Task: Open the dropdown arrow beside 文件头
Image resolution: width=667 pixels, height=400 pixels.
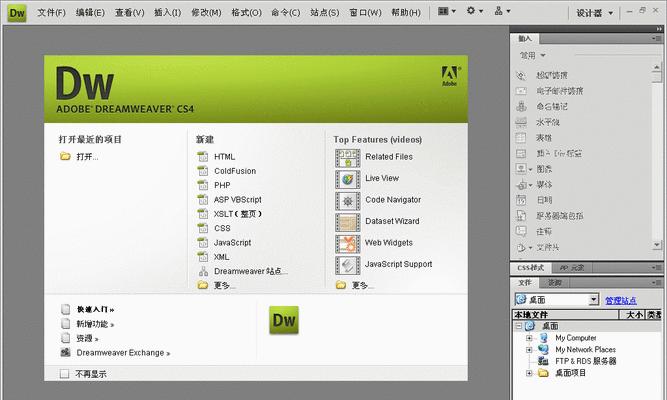Action: 530,247
